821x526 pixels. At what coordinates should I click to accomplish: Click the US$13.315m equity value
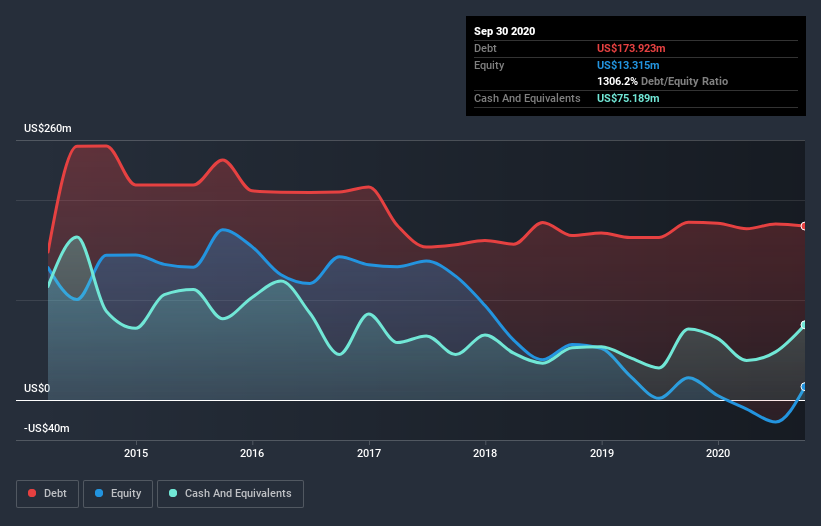[628, 65]
